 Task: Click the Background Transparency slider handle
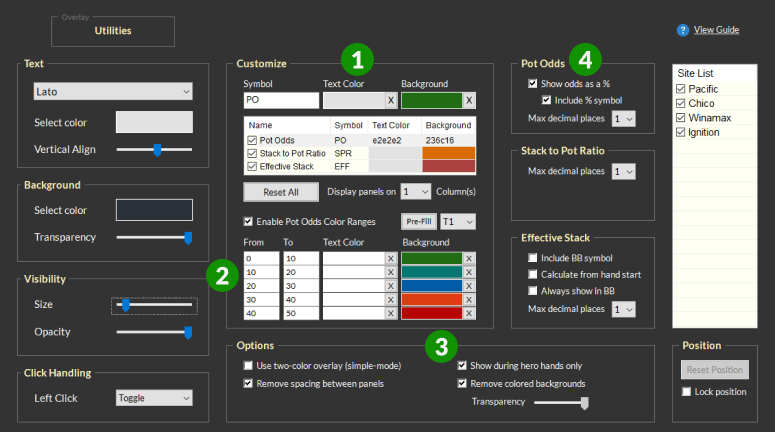tap(188, 238)
